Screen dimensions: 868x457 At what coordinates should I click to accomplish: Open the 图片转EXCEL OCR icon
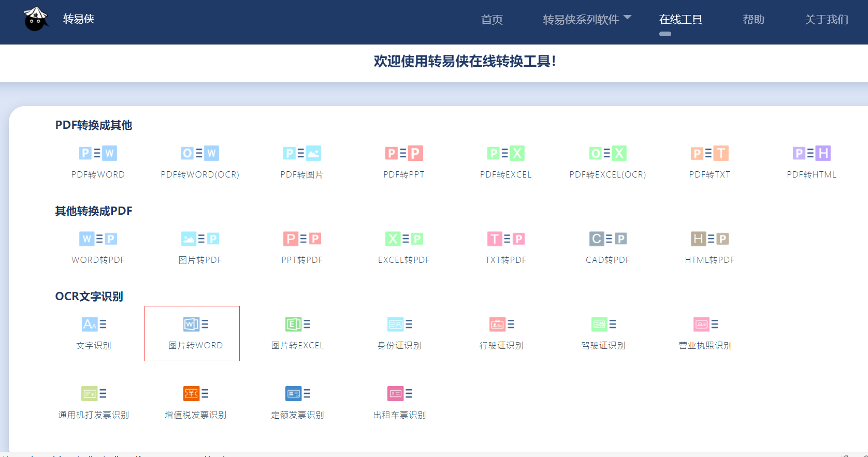click(x=298, y=324)
